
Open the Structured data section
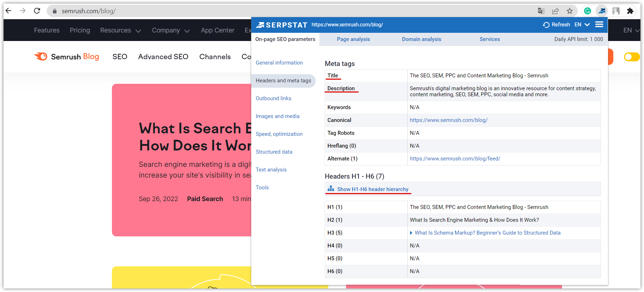click(274, 152)
